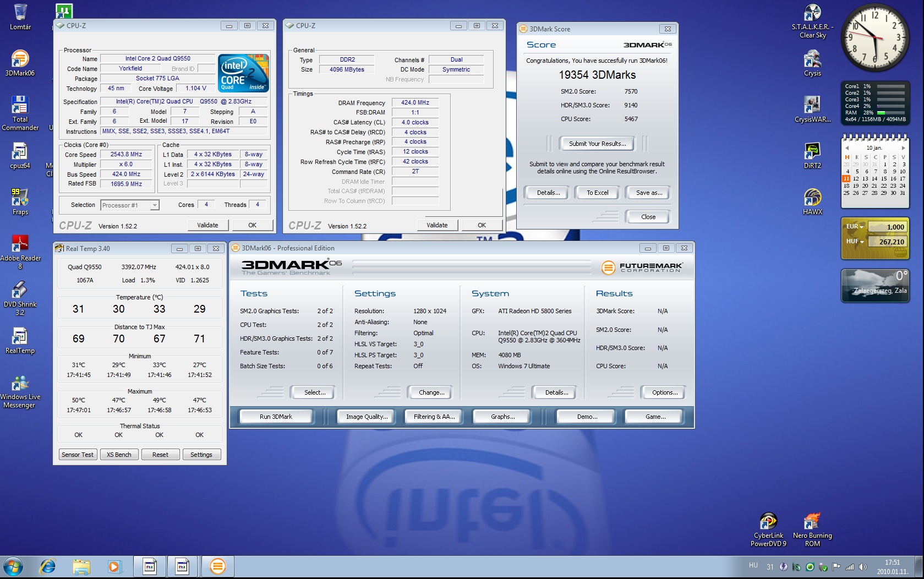Screen dimensions: 924x579
Task: Click the Game button in 3DMark06
Action: 655,417
